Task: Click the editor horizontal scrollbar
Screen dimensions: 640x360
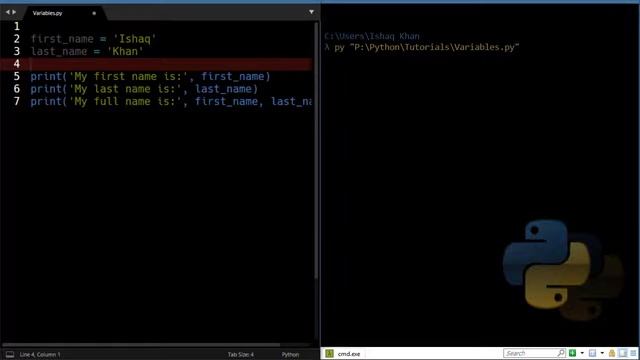Action: (x=141, y=345)
